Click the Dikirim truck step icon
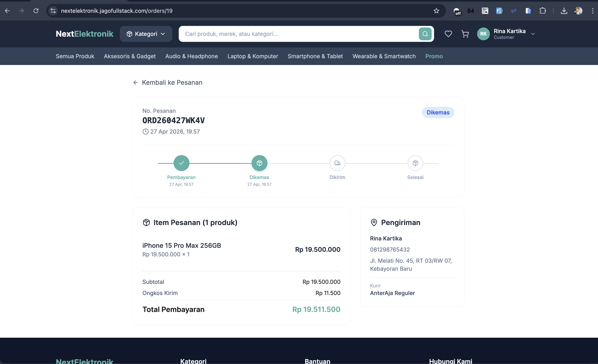Screen dimensions: 598x364 coord(337,163)
